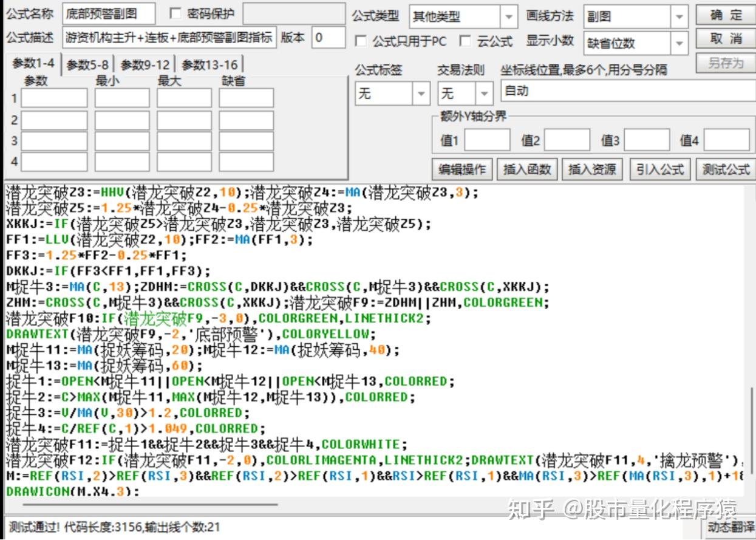Click row 1 最大 field

point(184,98)
